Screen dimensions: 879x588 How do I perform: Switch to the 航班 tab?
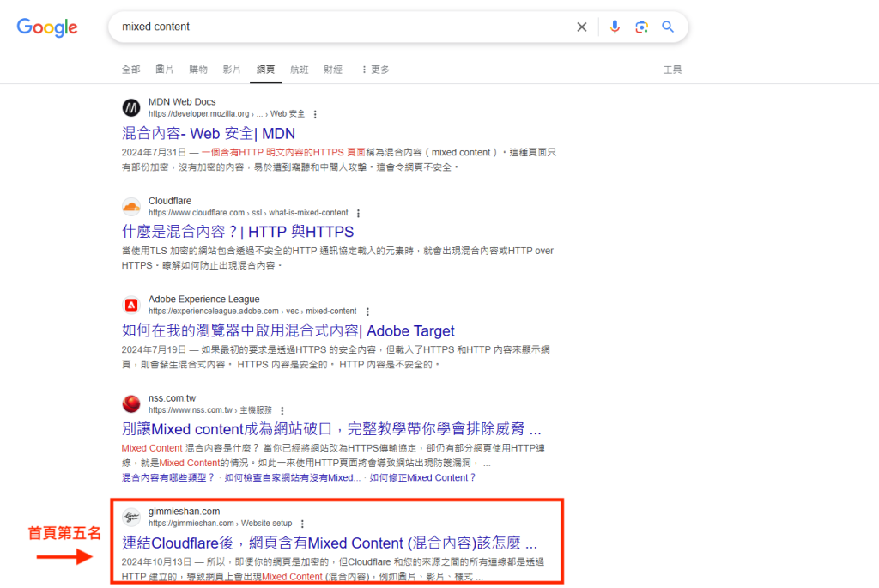[300, 70]
